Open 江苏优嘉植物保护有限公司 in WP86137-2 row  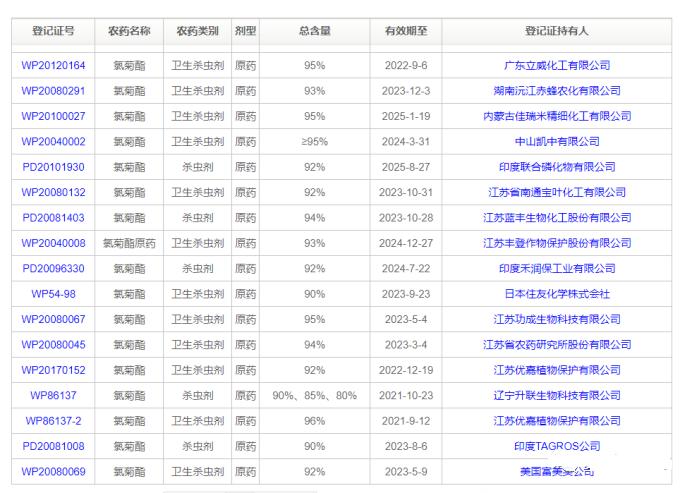coord(557,421)
